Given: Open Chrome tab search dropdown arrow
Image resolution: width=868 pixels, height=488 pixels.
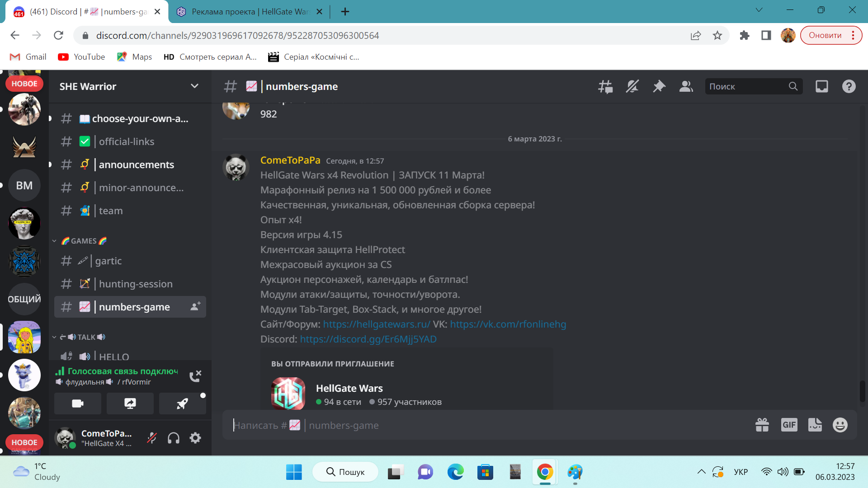Looking at the screenshot, I should point(759,10).
